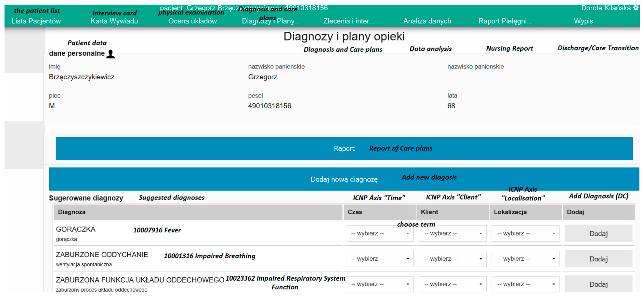
Task: Switch to the Karta Wywiadu tab
Action: pos(114,21)
